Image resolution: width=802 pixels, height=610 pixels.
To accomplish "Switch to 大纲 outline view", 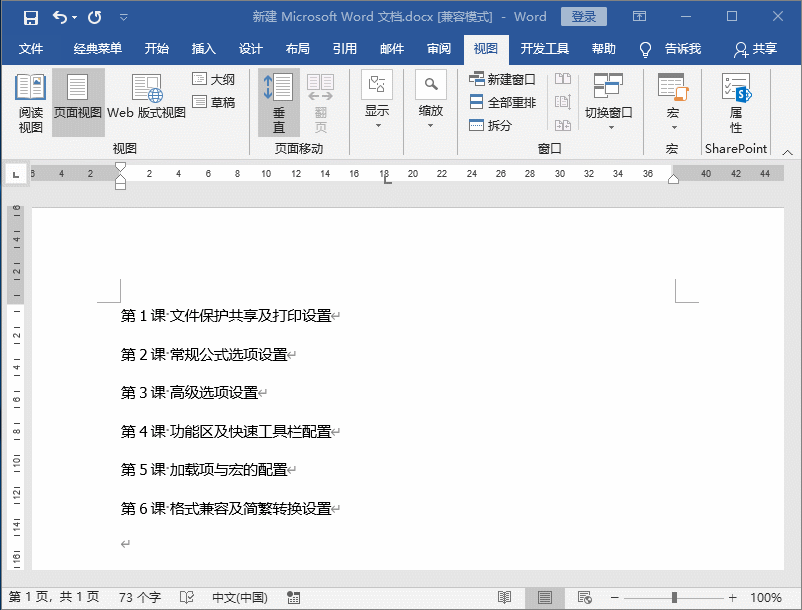I will coord(213,79).
